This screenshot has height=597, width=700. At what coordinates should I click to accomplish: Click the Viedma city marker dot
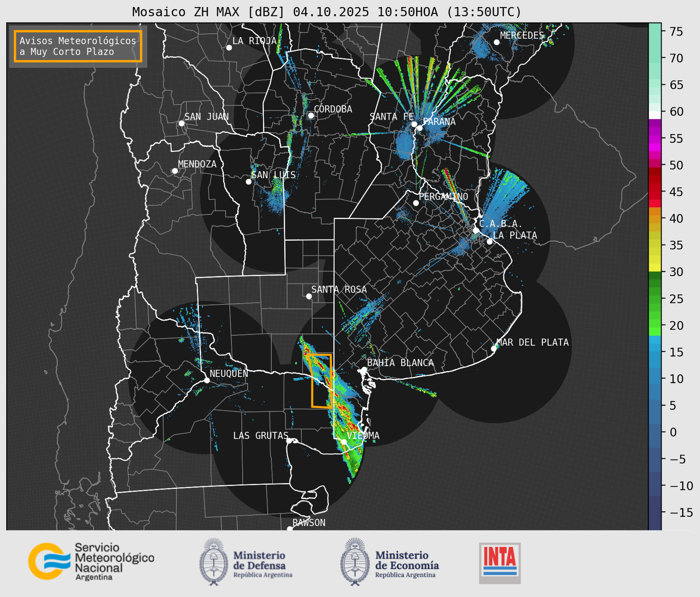coord(344,442)
